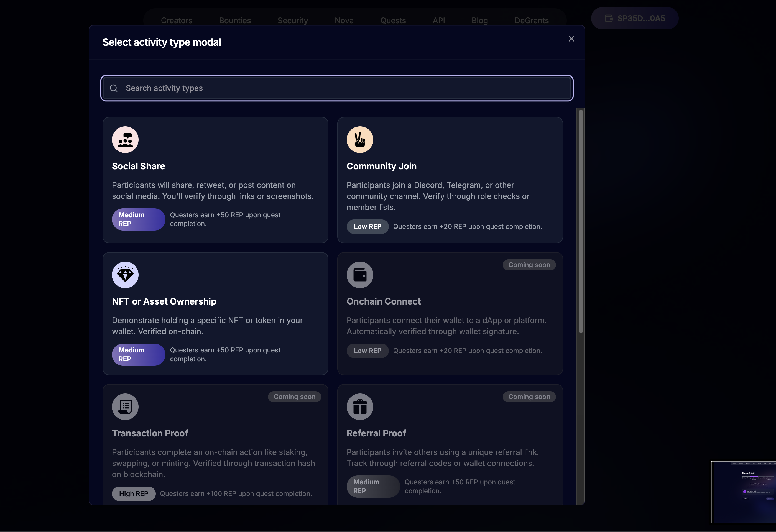776x532 pixels.
Task: Click the Referral Proof gift icon
Action: click(x=360, y=407)
